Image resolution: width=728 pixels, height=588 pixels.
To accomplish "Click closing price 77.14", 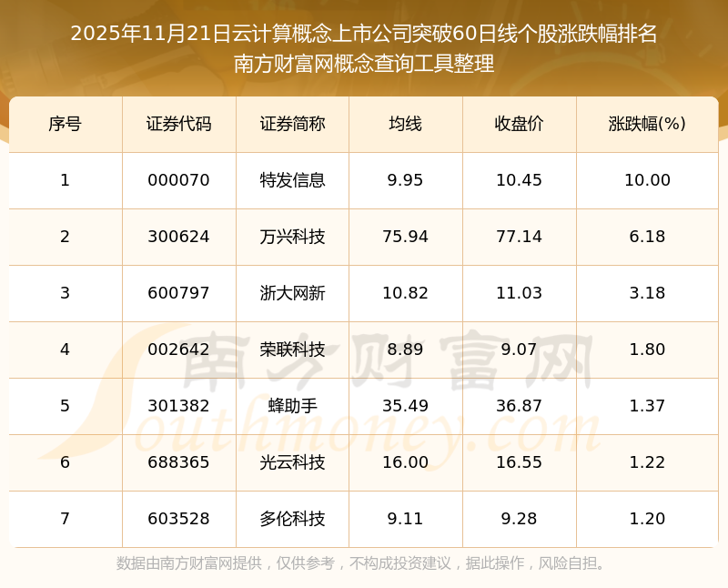I will 519,237.
